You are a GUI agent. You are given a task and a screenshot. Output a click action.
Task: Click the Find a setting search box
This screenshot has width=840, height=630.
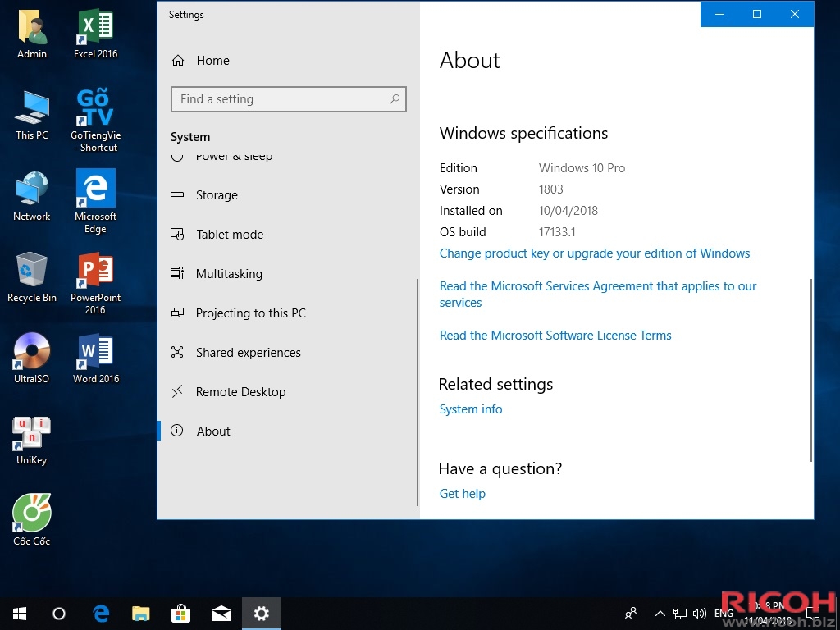[x=289, y=98]
